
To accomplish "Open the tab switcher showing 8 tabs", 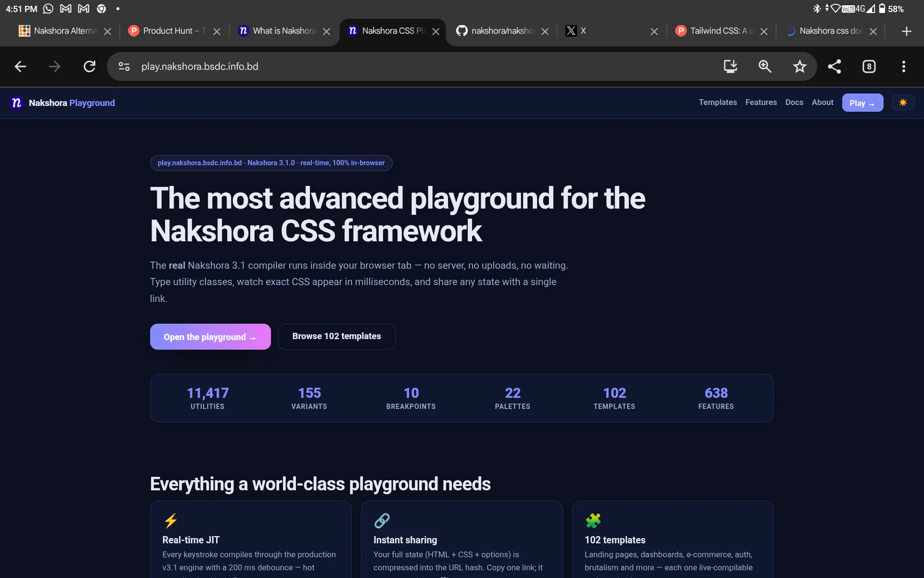I will click(x=869, y=66).
